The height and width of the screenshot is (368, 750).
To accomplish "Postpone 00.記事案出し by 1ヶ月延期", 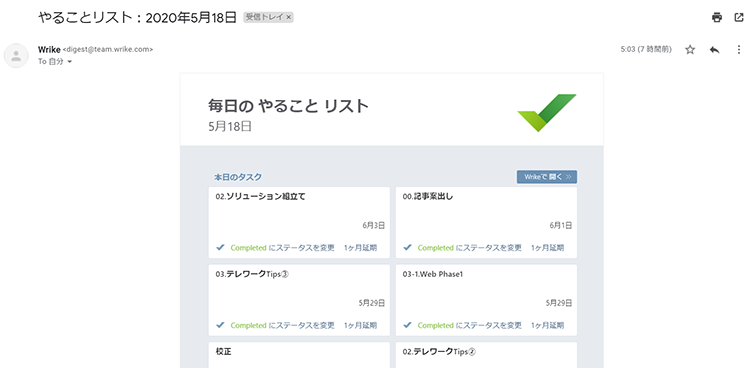I will click(x=547, y=248).
